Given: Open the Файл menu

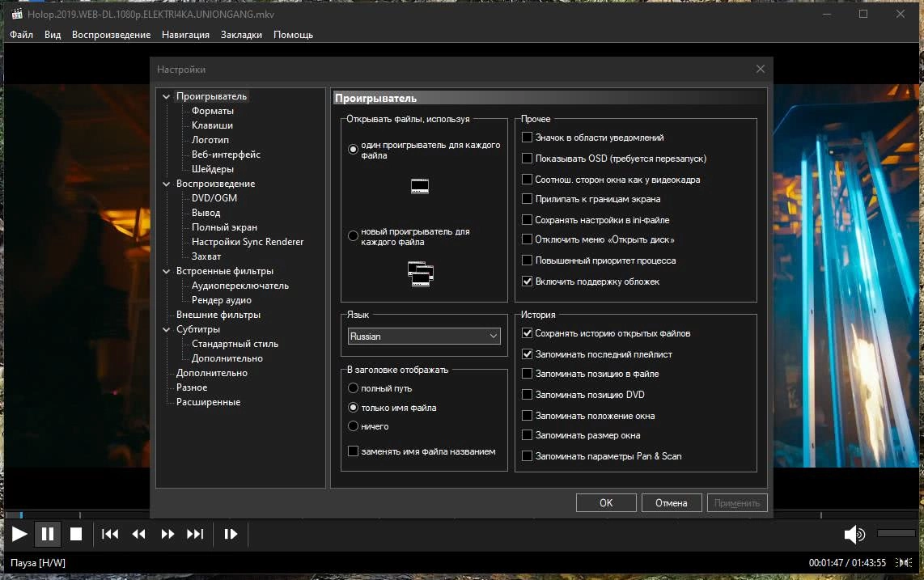Looking at the screenshot, I should pyautogui.click(x=22, y=35).
